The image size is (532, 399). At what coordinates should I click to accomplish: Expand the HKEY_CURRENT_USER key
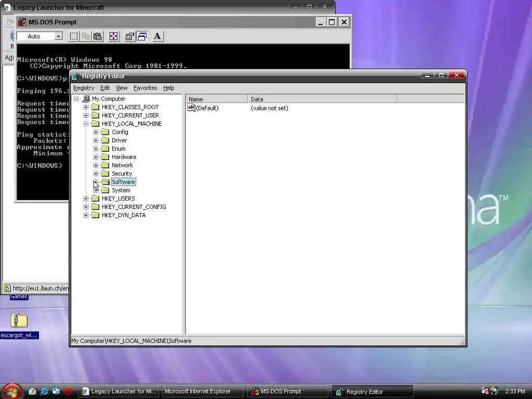point(86,115)
